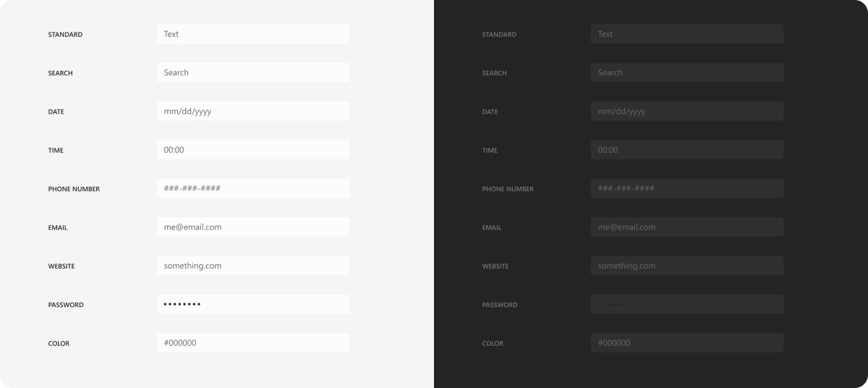Click the light theme Time input showing 00:00
Screen dimensions: 868x388
click(253, 150)
